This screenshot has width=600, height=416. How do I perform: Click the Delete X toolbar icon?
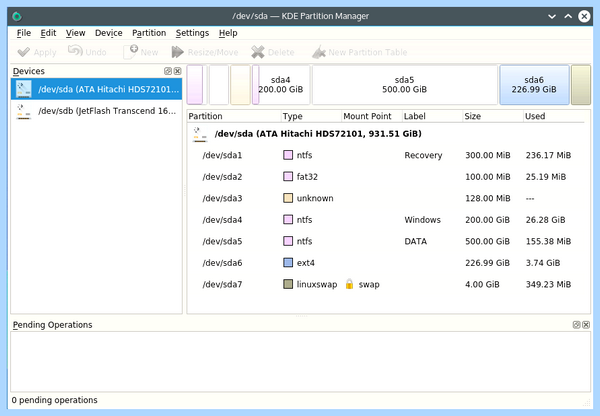258,52
